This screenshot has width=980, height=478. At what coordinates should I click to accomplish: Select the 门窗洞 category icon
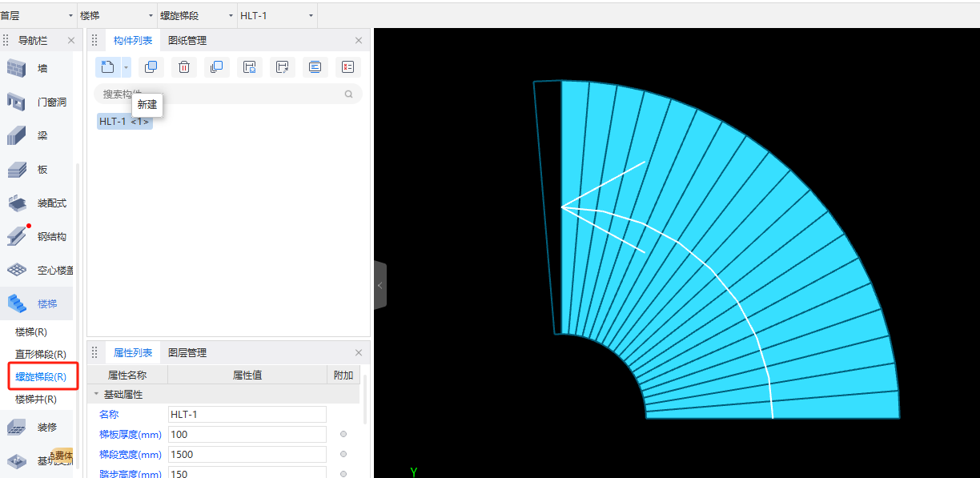[17, 102]
